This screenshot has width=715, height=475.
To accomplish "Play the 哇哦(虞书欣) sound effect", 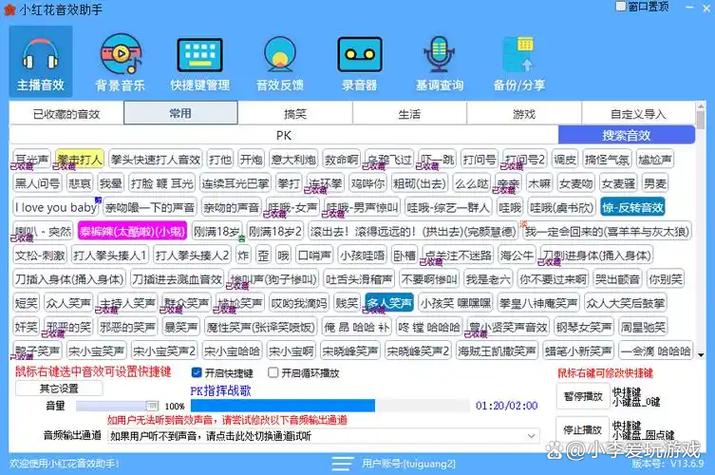I will (x=561, y=207).
